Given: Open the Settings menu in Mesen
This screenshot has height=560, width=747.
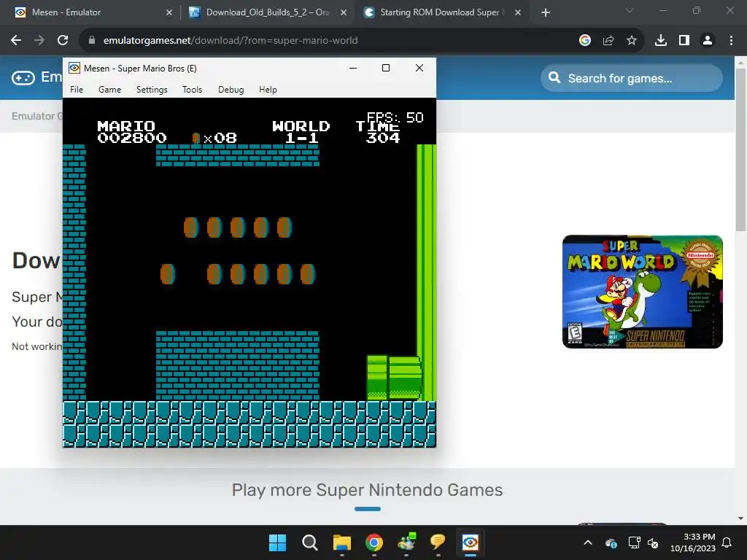Looking at the screenshot, I should pyautogui.click(x=152, y=90).
